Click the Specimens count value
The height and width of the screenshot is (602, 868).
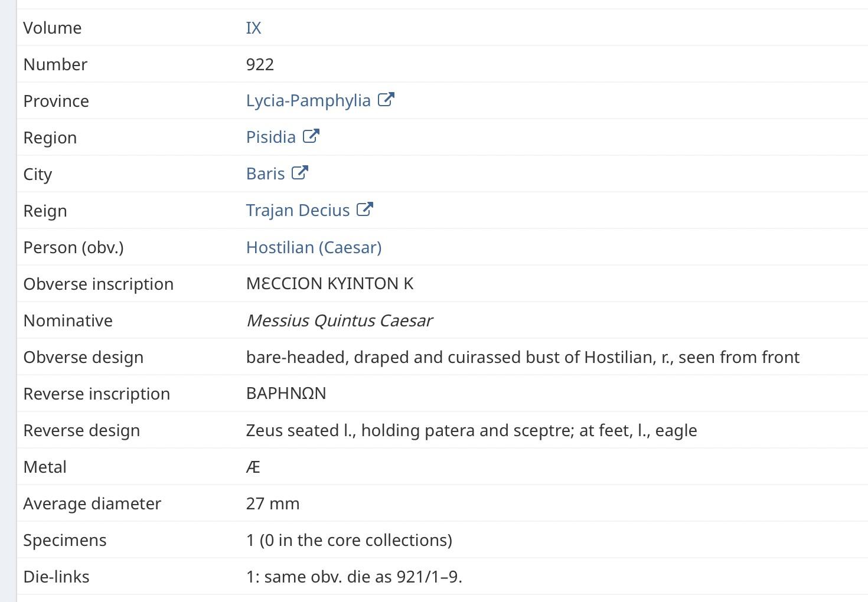tap(348, 540)
